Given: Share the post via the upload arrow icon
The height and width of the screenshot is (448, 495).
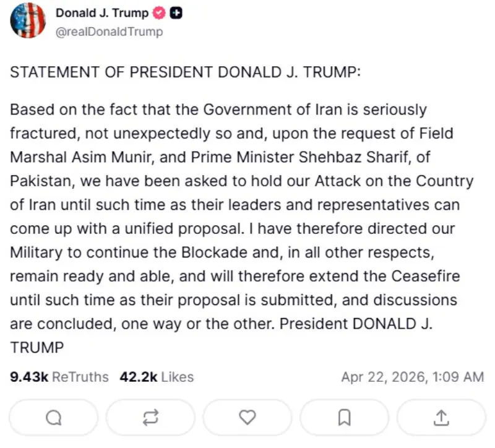Looking at the screenshot, I should 441,418.
